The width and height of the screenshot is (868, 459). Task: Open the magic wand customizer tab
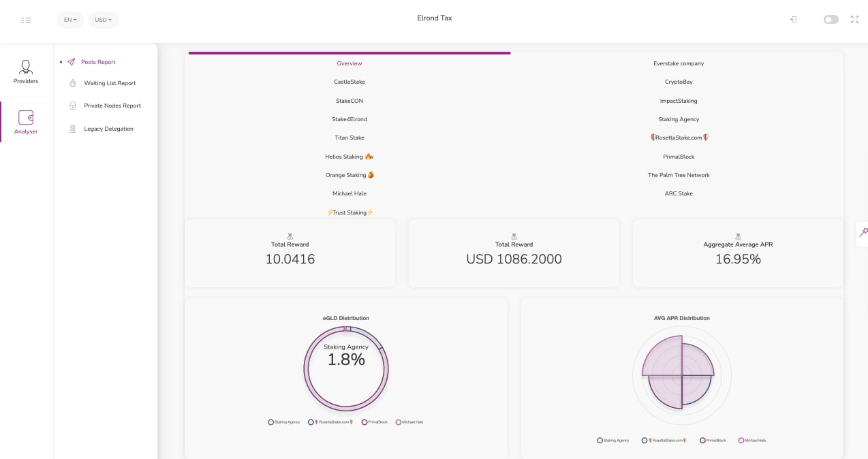[863, 233]
